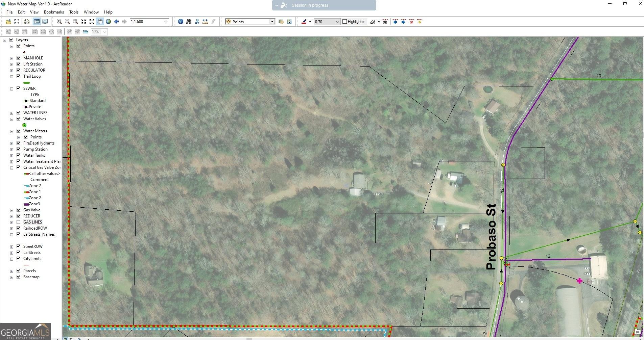The width and height of the screenshot is (644, 340).
Task: Uncheck the Parcels layer visibility
Action: tap(19, 270)
